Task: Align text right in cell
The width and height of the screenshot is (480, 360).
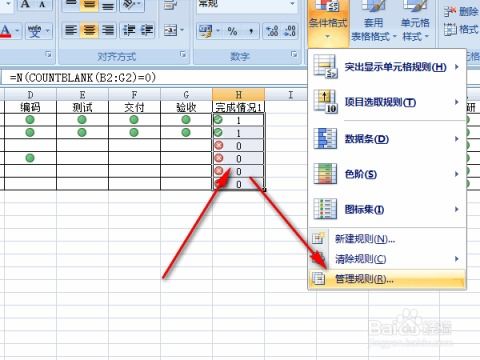Action: pyautogui.click(x=108, y=31)
